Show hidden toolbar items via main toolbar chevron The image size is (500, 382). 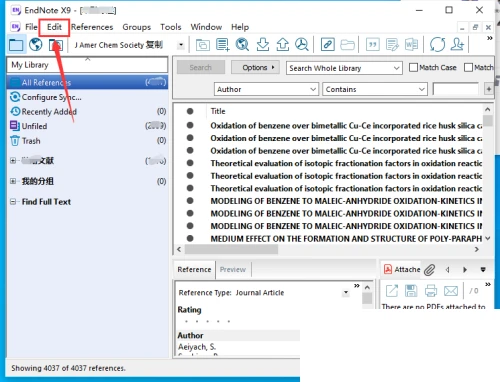pos(490,38)
